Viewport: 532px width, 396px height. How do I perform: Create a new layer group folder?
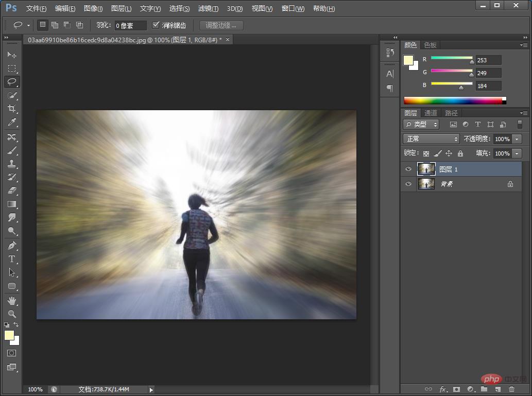pyautogui.click(x=484, y=389)
